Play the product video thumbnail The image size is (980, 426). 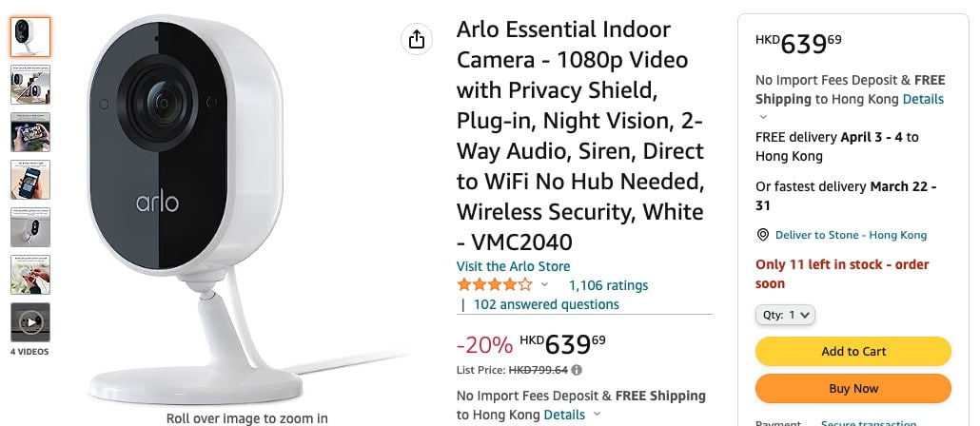(30, 322)
